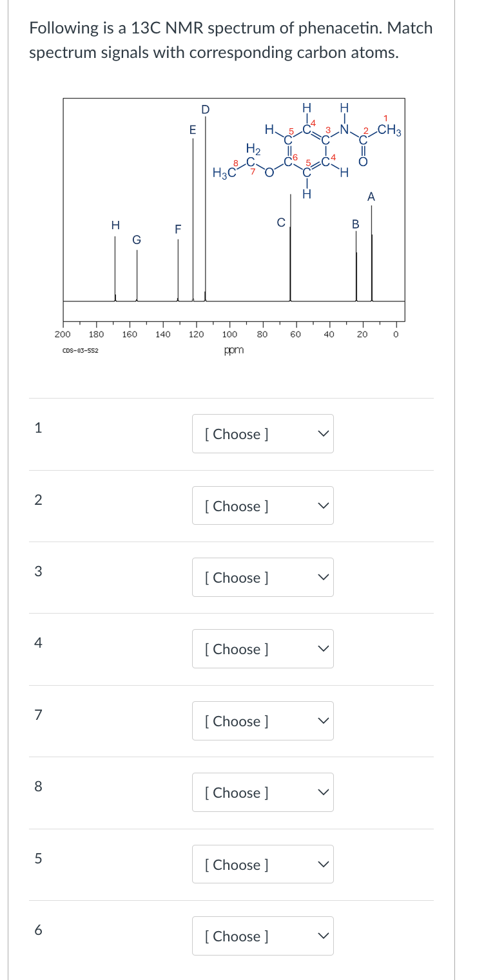Open the answer dropdown for carbon 1

(x=262, y=434)
